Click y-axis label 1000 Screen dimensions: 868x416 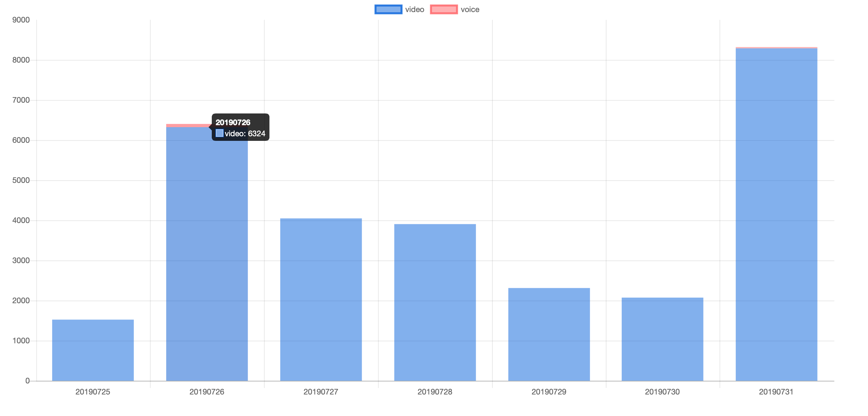[21, 341]
